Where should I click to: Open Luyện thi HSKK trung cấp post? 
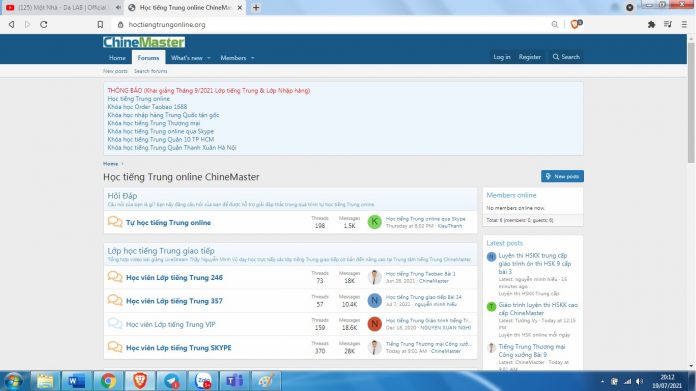tap(535, 264)
